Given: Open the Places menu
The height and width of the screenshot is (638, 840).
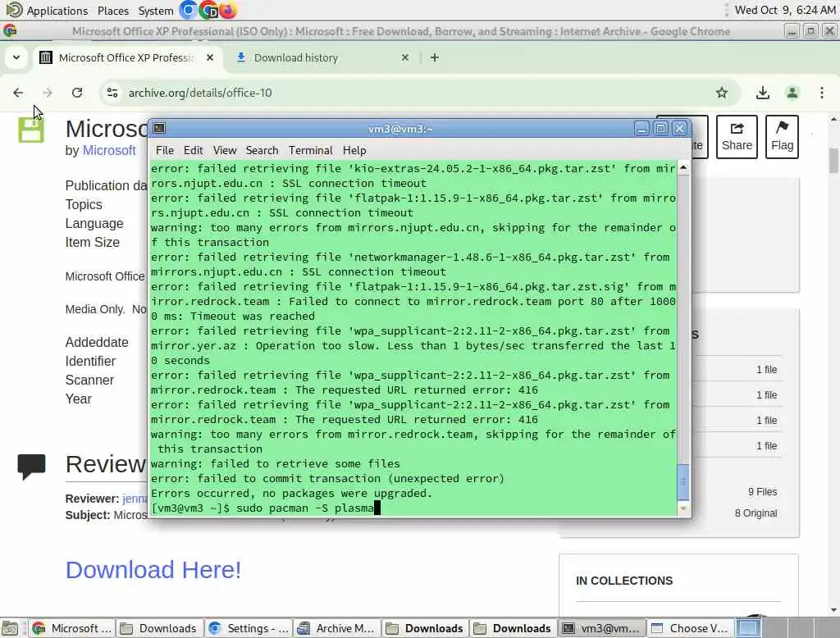Looking at the screenshot, I should pyautogui.click(x=112, y=11).
